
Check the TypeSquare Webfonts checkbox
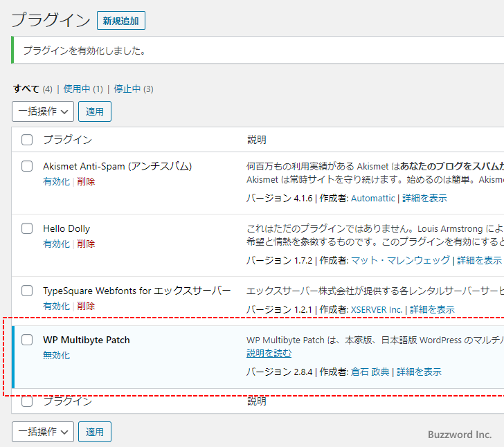coord(27,291)
